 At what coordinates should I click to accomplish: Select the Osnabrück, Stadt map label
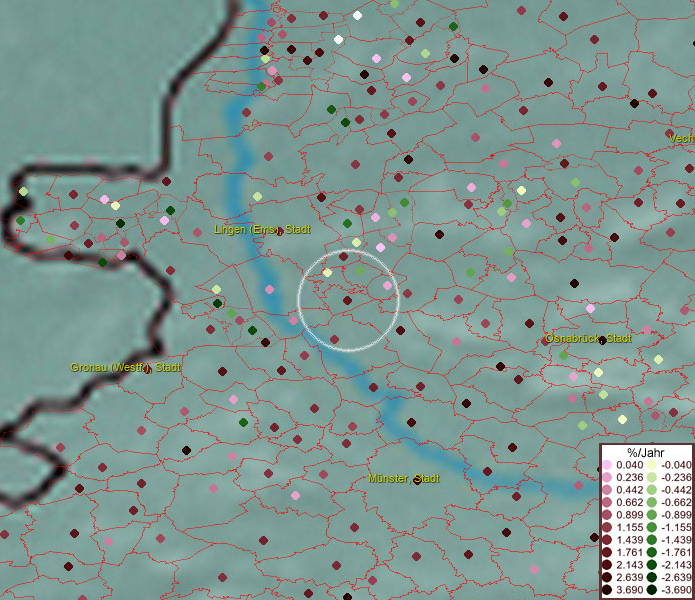589,339
